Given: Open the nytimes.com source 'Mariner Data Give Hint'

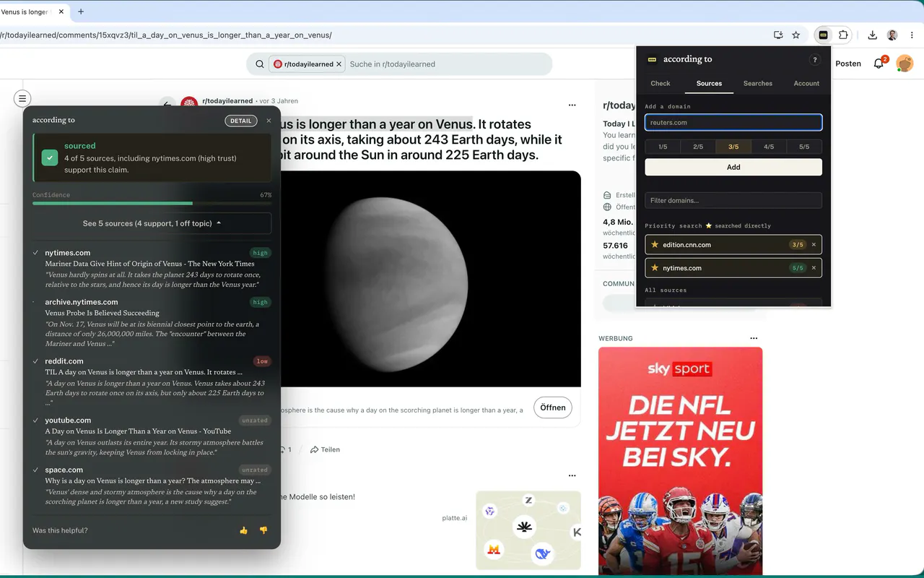Looking at the screenshot, I should [x=150, y=269].
